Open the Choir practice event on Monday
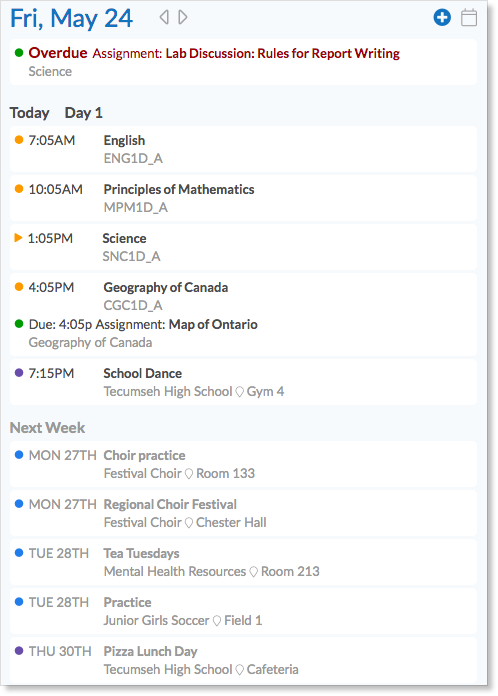The width and height of the screenshot is (498, 696). (243, 464)
